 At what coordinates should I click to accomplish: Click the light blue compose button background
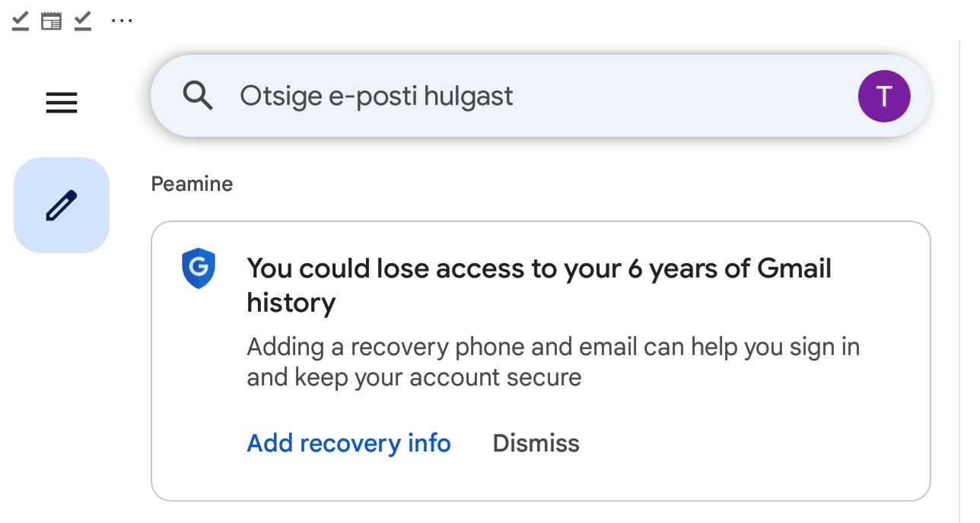pos(62,205)
